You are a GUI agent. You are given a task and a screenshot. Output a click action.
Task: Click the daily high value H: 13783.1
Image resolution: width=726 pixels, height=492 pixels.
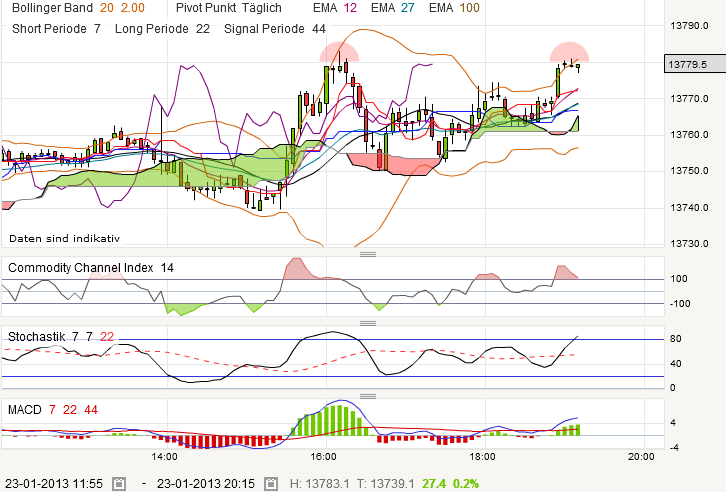point(319,484)
